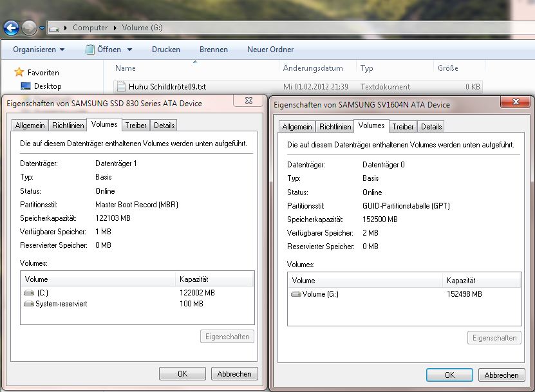This screenshot has height=392, width=535.
Task: Select Desktop in the navigation pane
Action: pos(48,86)
